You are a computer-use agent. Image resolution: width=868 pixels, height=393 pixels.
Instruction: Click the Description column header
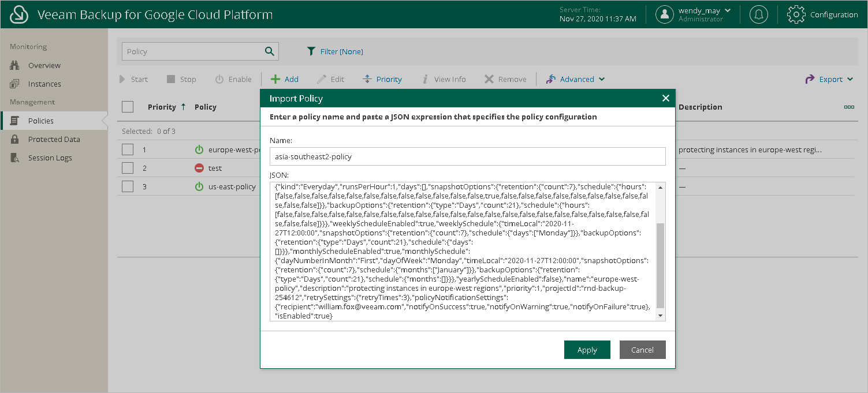(700, 107)
